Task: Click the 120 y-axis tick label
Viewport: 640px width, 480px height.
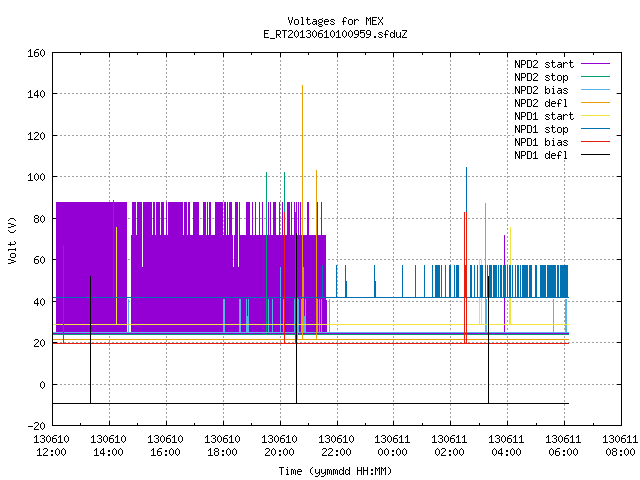Action: (36, 136)
